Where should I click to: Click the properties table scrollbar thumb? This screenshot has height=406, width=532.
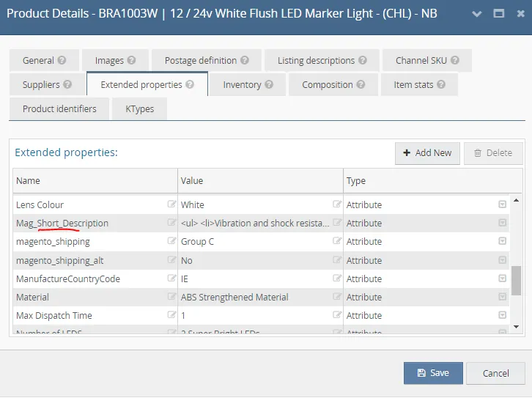pos(517,281)
